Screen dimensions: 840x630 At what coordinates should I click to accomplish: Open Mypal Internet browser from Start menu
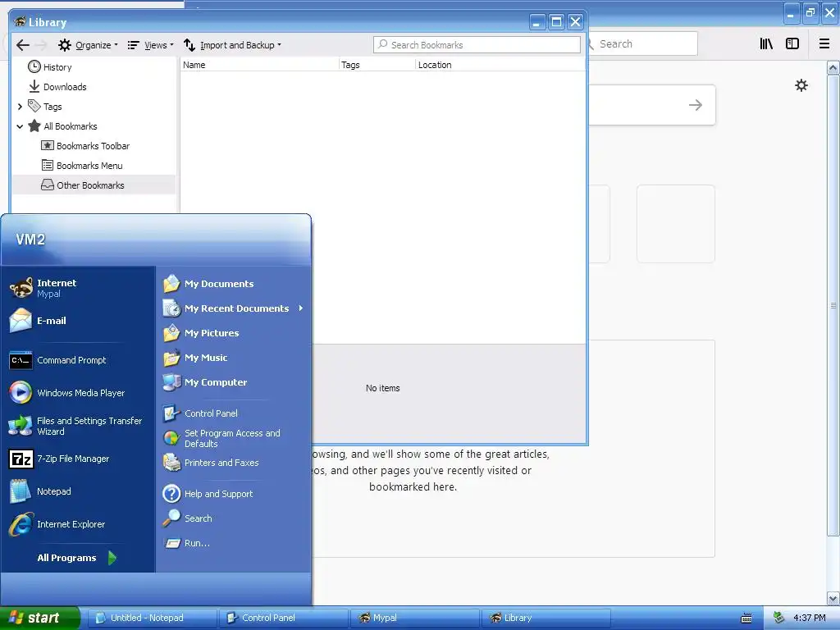tap(43, 288)
